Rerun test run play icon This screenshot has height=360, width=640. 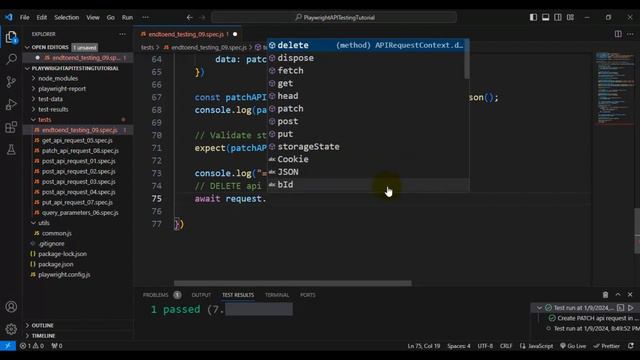(x=631, y=308)
